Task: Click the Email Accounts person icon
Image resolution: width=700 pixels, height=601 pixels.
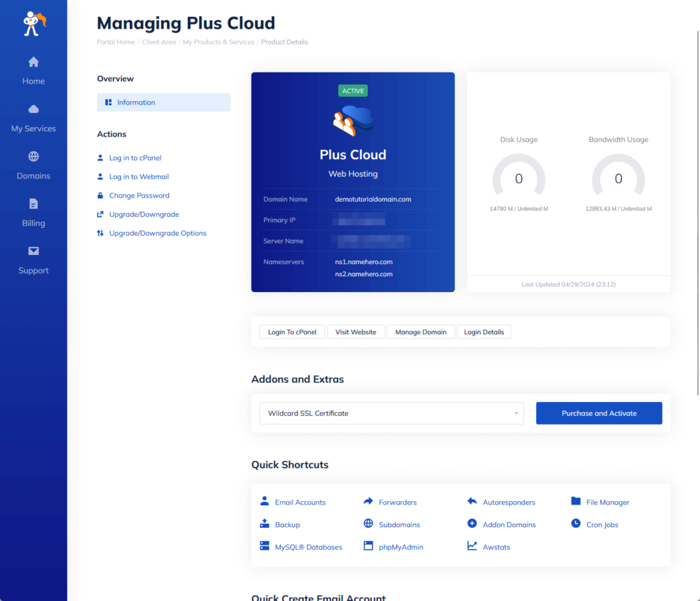Action: [x=265, y=501]
